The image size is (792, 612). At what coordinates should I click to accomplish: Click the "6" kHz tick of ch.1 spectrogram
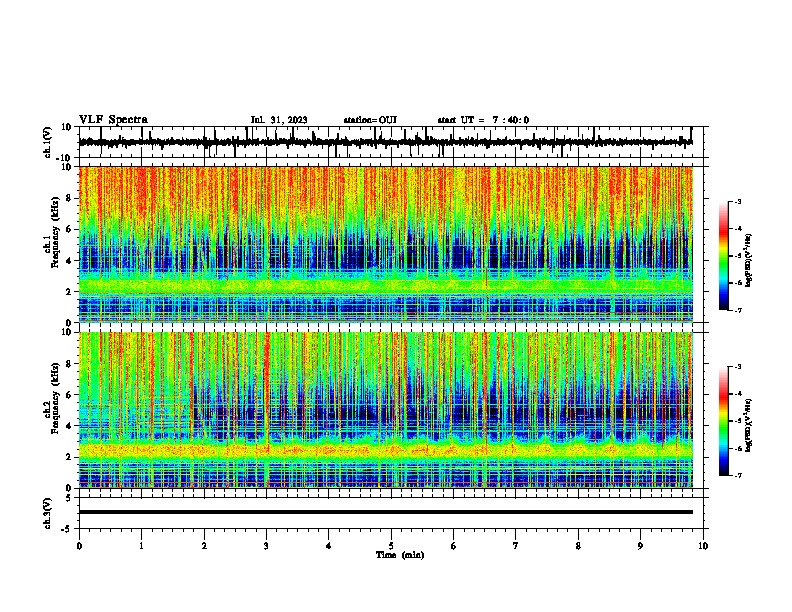tap(70, 229)
